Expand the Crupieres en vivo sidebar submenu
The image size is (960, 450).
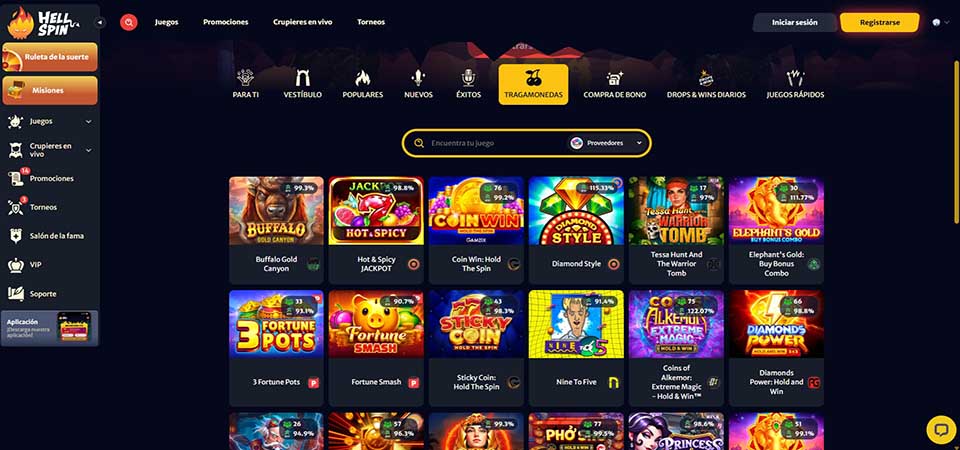(88, 150)
